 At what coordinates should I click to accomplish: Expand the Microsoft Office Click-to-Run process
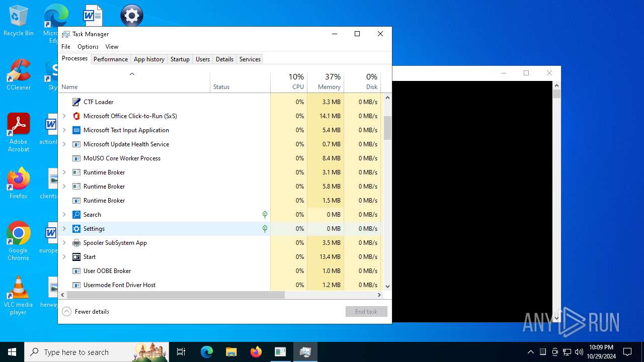pos(64,116)
